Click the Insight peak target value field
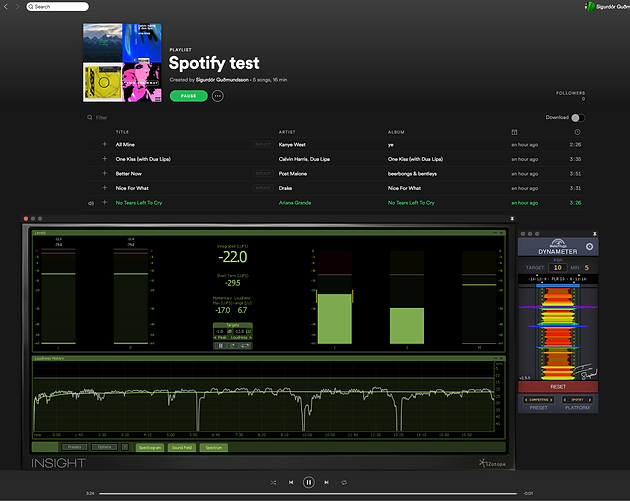The width and height of the screenshot is (630, 501). coord(219,331)
